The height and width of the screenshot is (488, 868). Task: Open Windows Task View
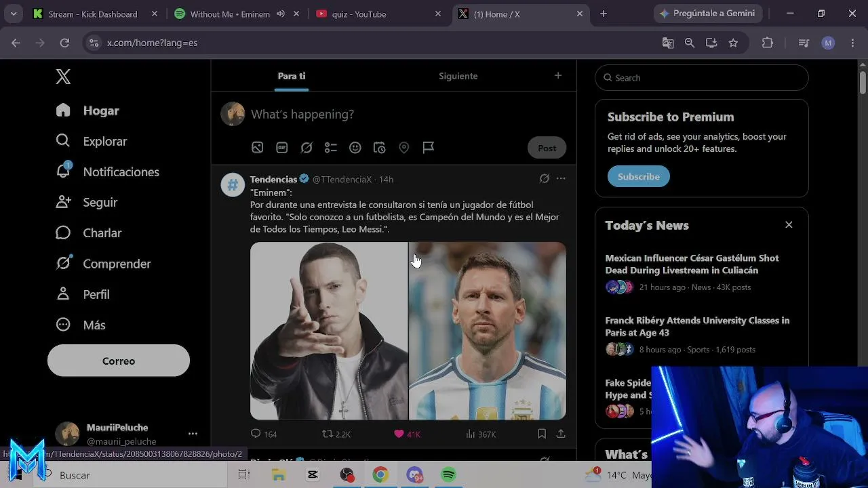[244, 475]
